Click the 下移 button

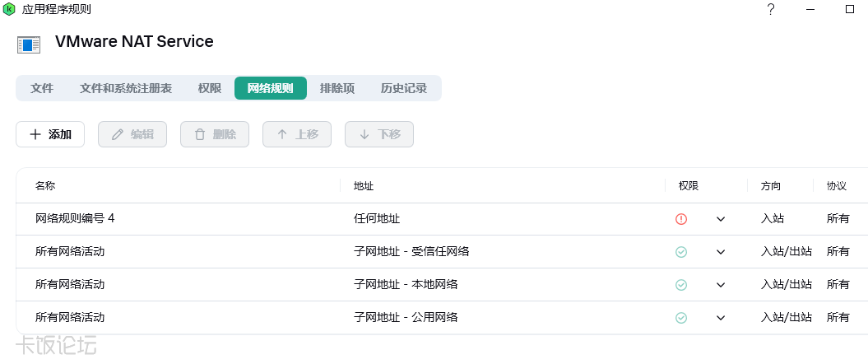(379, 134)
